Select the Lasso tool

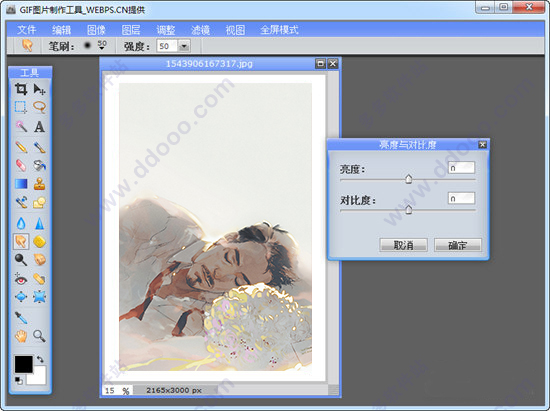39,107
